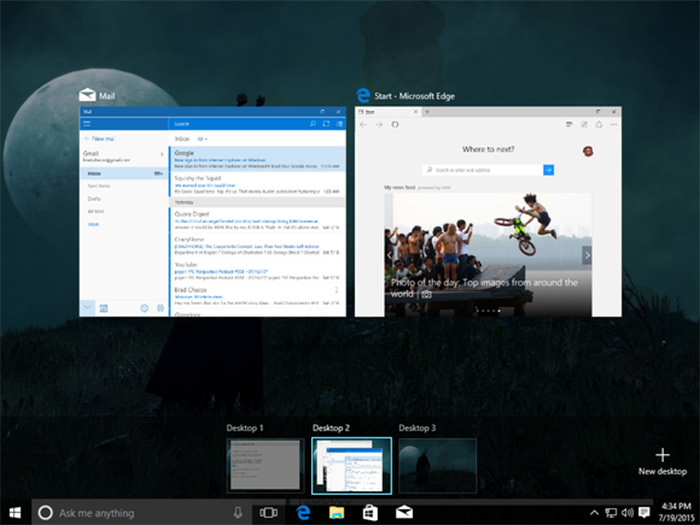Click the Task View taskbar button
This screenshot has height=525, width=700.
tap(268, 512)
